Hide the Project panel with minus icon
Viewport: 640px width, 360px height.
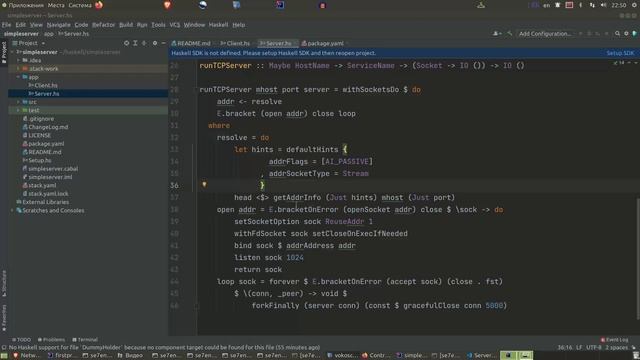click(x=163, y=43)
